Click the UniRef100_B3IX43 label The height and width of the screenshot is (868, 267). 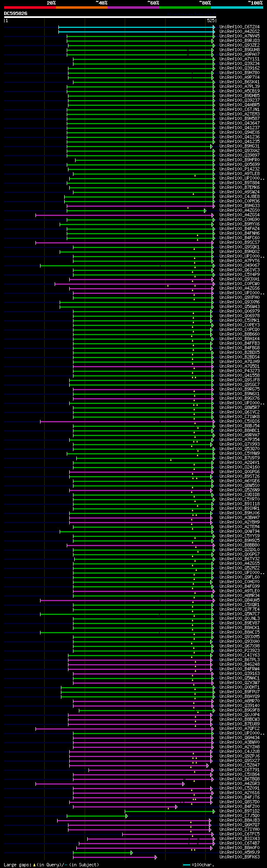(239, 839)
